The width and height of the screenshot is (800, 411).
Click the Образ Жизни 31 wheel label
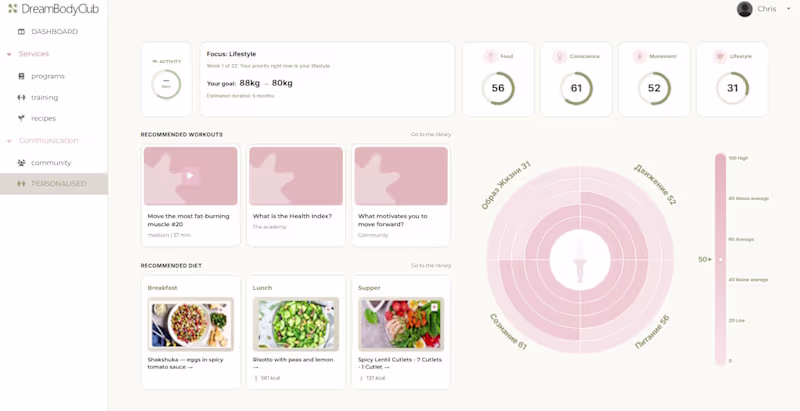[506, 185]
